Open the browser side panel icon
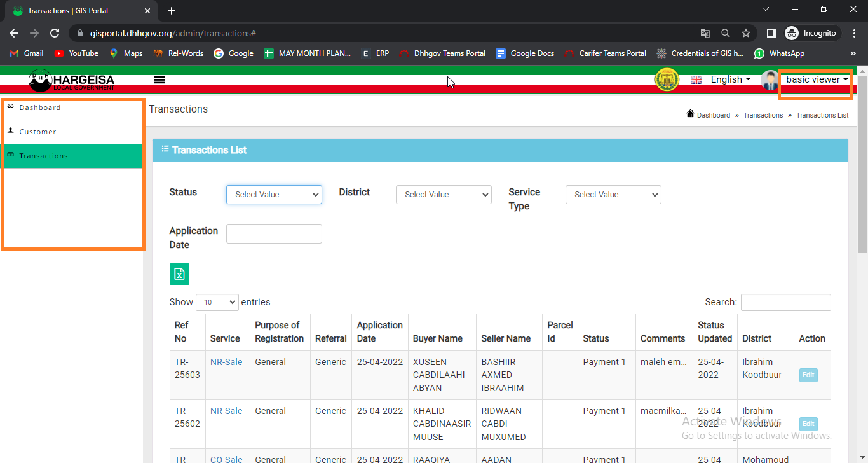 pyautogui.click(x=771, y=33)
